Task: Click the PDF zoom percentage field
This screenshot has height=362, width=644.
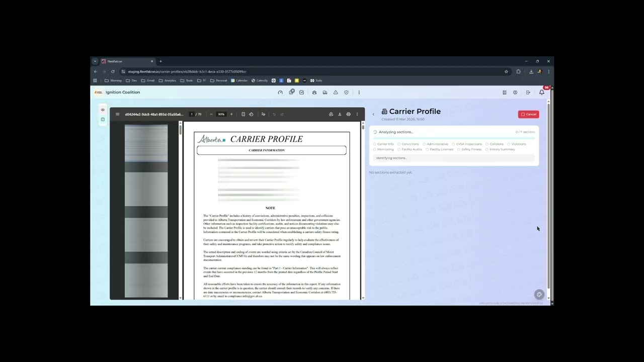Action: pos(221,114)
